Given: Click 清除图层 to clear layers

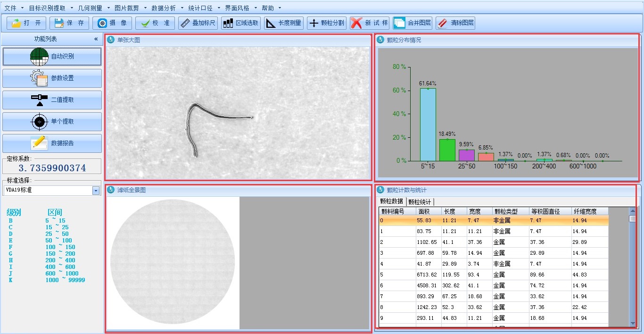Looking at the screenshot, I should click(x=455, y=23).
